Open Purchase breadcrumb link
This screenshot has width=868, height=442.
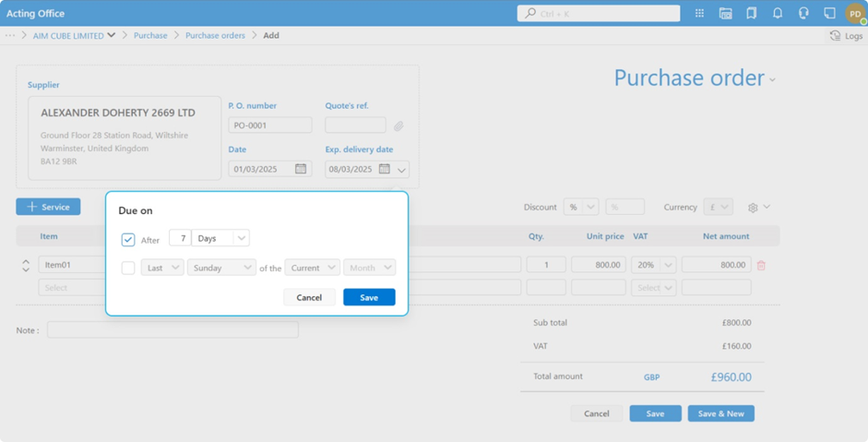pos(150,36)
